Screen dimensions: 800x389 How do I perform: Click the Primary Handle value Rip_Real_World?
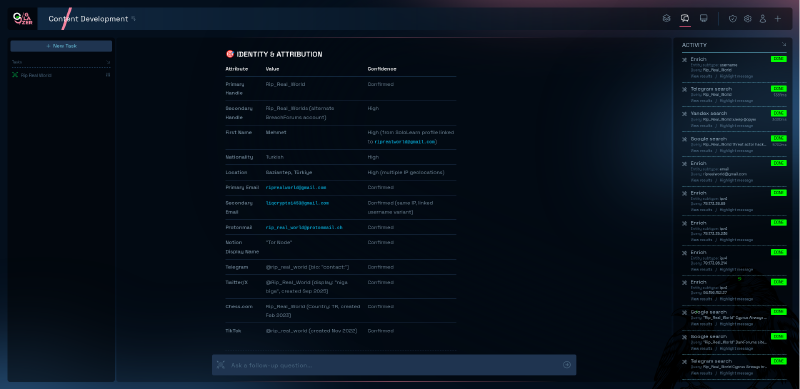pos(285,84)
